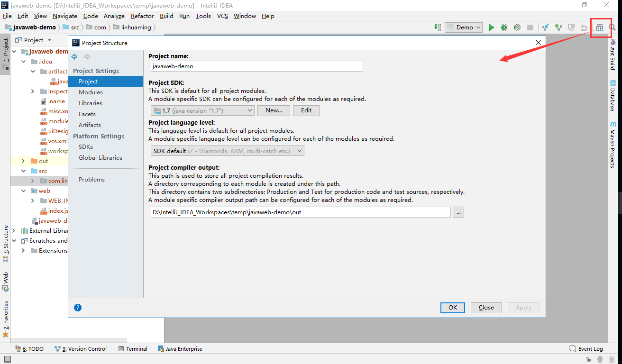Viewport: 622px width, 364px height.
Task: Open the Maven Projects tool window
Action: coord(613,145)
